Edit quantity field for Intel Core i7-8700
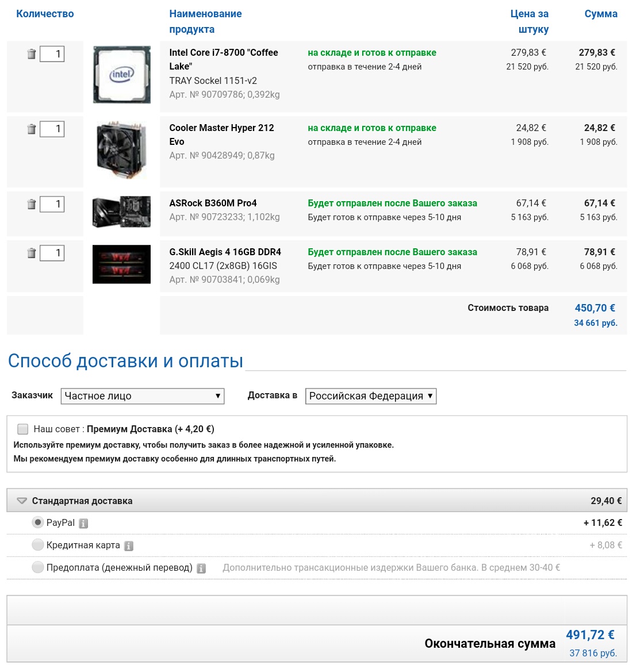This screenshot has width=644, height=665. click(x=52, y=54)
